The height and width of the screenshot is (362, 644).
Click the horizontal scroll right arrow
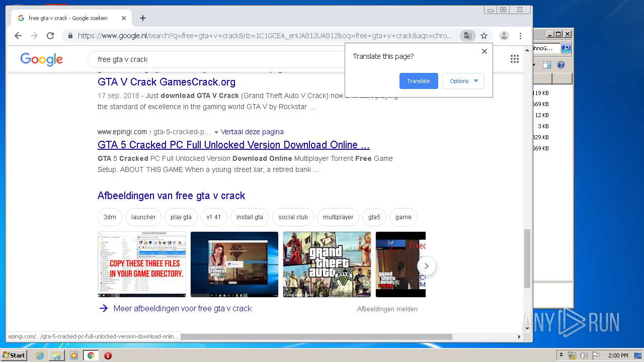point(519,336)
